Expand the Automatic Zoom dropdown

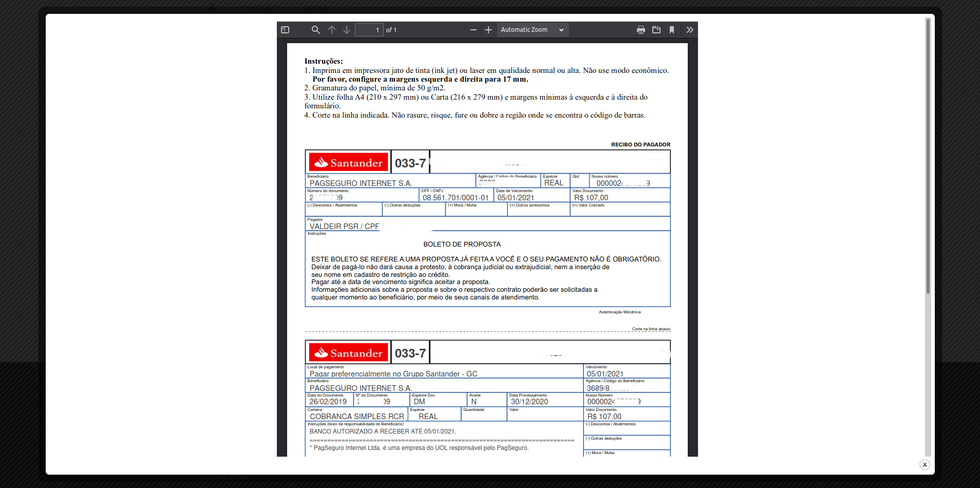click(532, 30)
